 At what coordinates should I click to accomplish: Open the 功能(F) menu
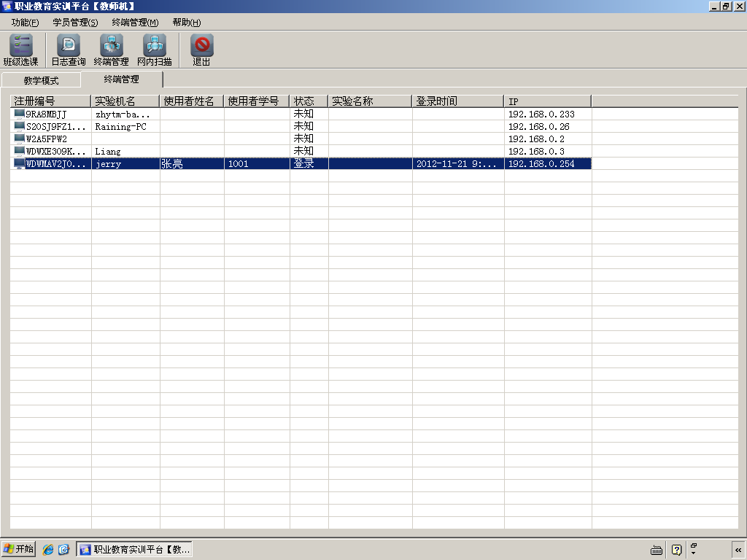click(x=25, y=23)
